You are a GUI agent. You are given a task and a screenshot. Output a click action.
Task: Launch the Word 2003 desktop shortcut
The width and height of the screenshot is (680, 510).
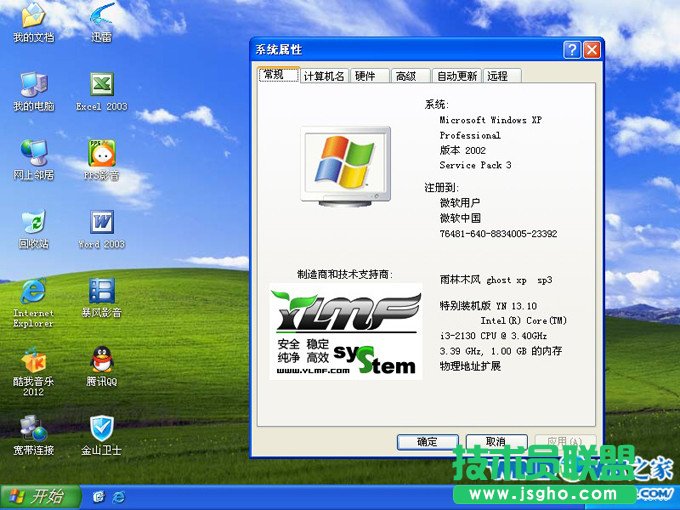101,224
